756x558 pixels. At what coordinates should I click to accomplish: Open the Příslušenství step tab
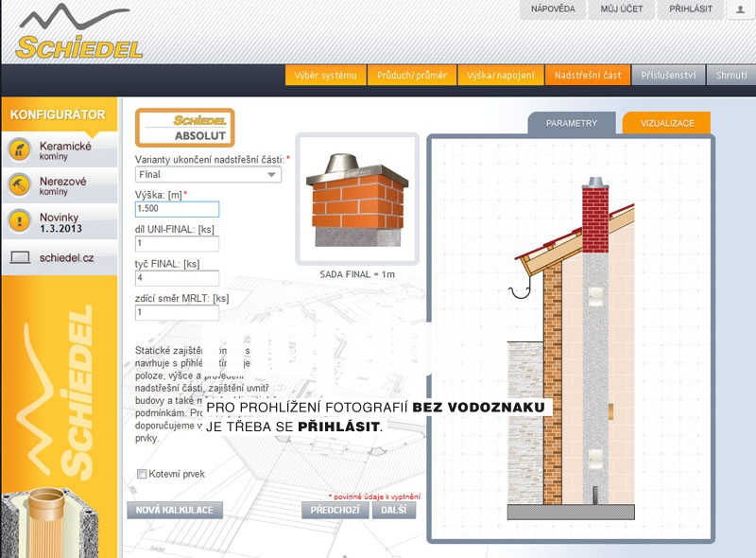pyautogui.click(x=668, y=76)
